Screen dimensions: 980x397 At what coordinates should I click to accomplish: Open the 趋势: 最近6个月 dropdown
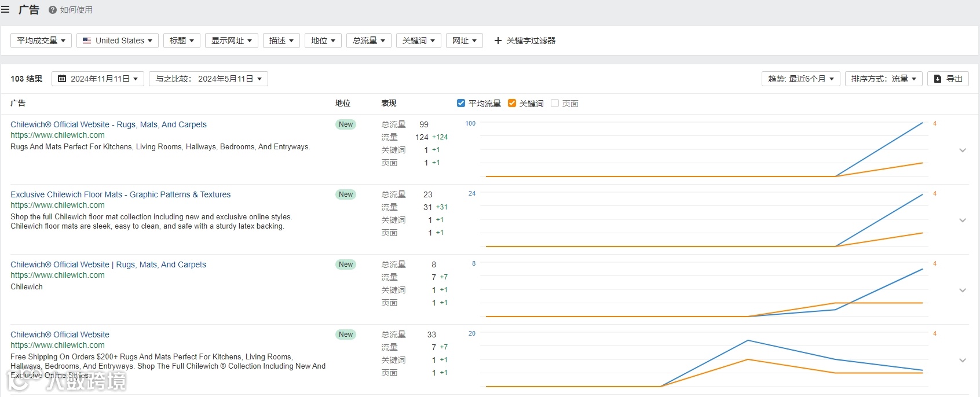point(801,79)
